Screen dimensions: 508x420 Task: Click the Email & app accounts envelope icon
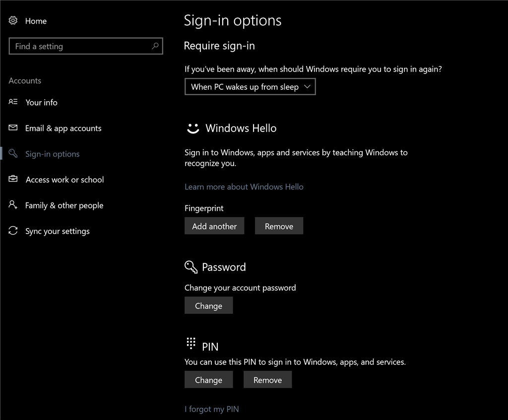click(x=13, y=127)
